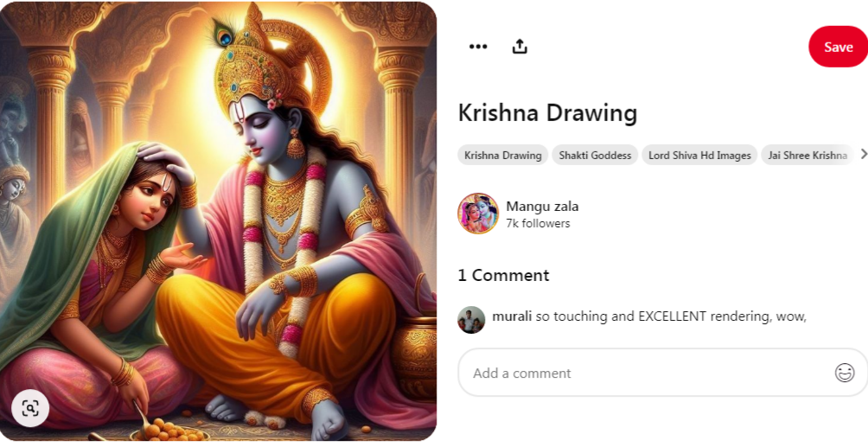Open the three-dot more options menu

pyautogui.click(x=478, y=47)
